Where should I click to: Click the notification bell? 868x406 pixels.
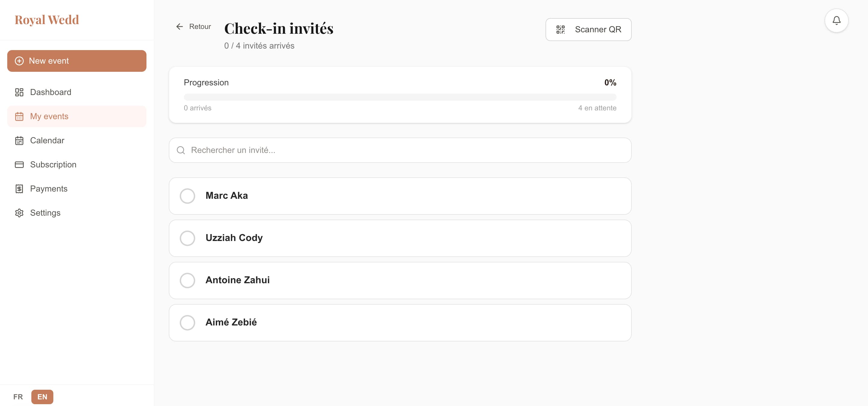coord(837,20)
